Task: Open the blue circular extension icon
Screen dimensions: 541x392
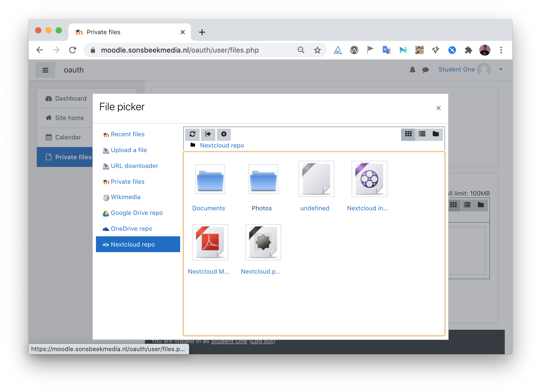Action: click(x=452, y=50)
